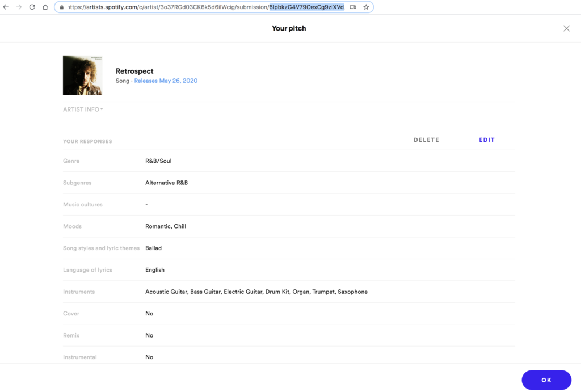Click the instruments list starting with Acoustic Guitar
Viewport: 581px width, 392px height.
(x=256, y=292)
